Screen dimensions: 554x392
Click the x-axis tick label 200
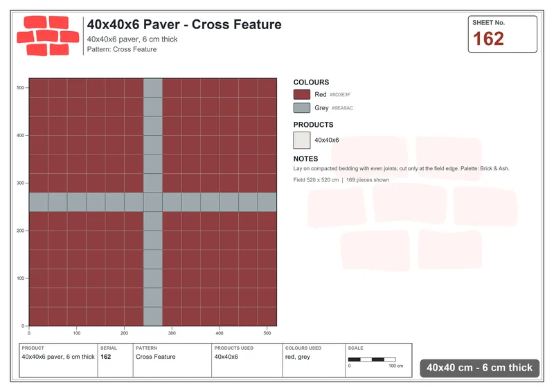click(124, 333)
